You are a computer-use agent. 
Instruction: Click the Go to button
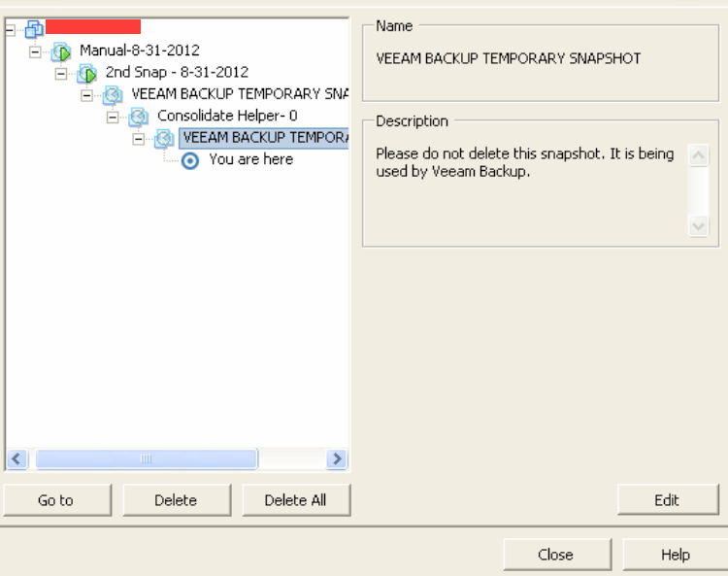[x=57, y=500]
